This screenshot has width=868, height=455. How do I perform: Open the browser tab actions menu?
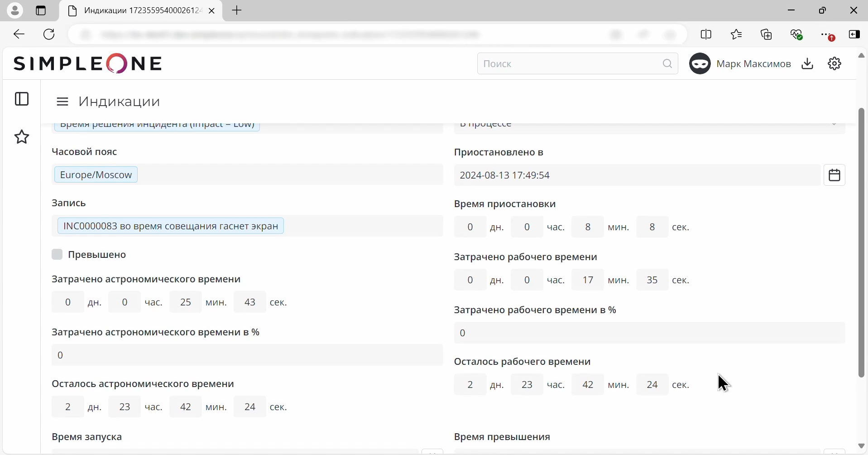tap(41, 10)
